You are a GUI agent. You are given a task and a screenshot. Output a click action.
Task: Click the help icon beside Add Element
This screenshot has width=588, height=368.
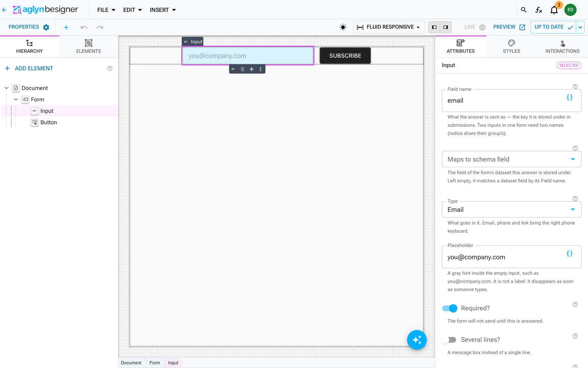(110, 68)
